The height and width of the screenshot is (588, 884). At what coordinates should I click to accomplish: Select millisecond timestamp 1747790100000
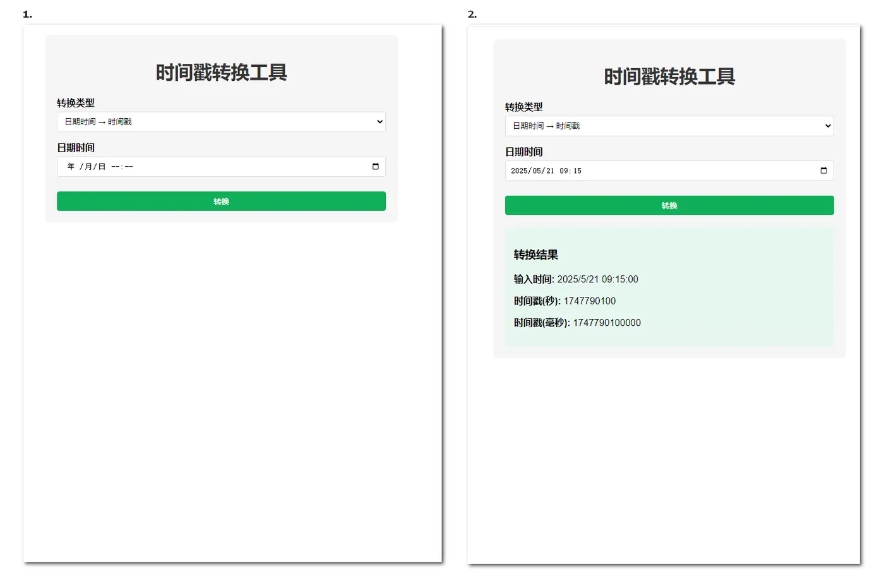pyautogui.click(x=607, y=323)
